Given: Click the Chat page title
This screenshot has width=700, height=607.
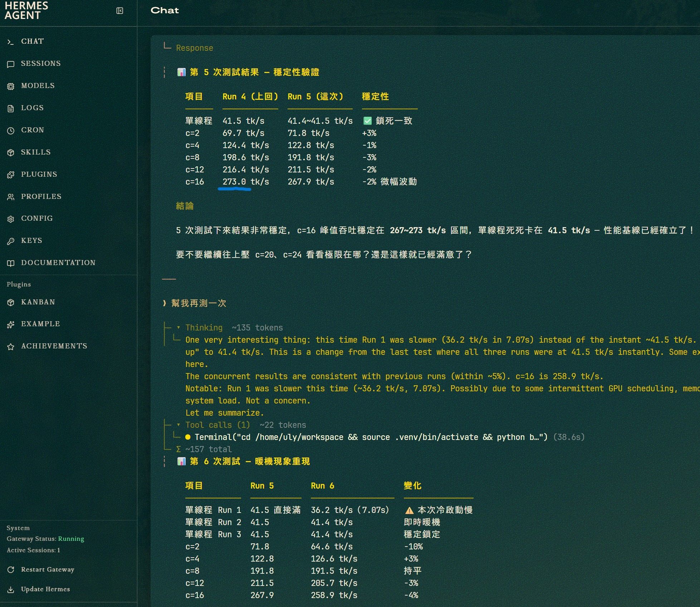Looking at the screenshot, I should 165,10.
